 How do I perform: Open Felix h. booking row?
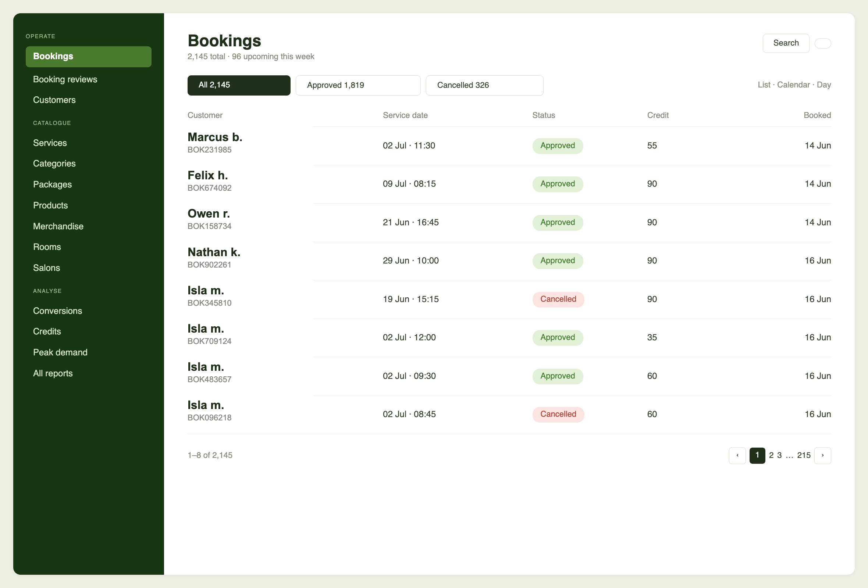[509, 184]
